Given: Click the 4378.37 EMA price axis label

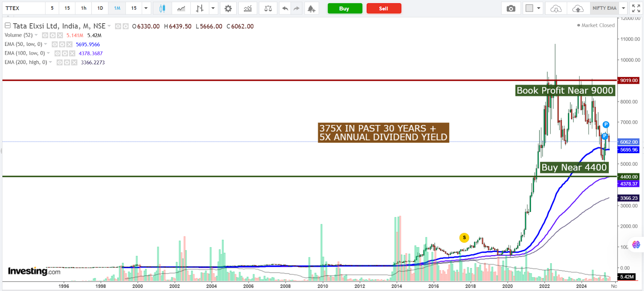Looking at the screenshot, I should [629, 184].
